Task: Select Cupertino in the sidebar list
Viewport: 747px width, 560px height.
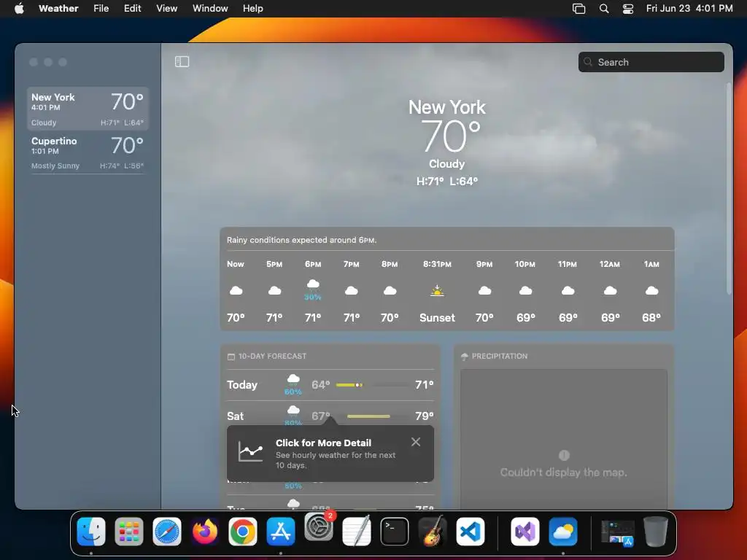Action: (x=88, y=152)
